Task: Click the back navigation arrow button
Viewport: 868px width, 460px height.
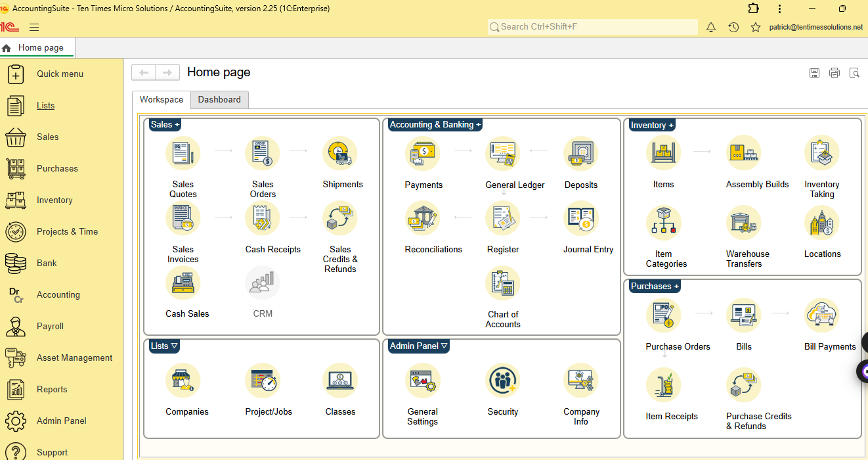Action: tap(144, 72)
